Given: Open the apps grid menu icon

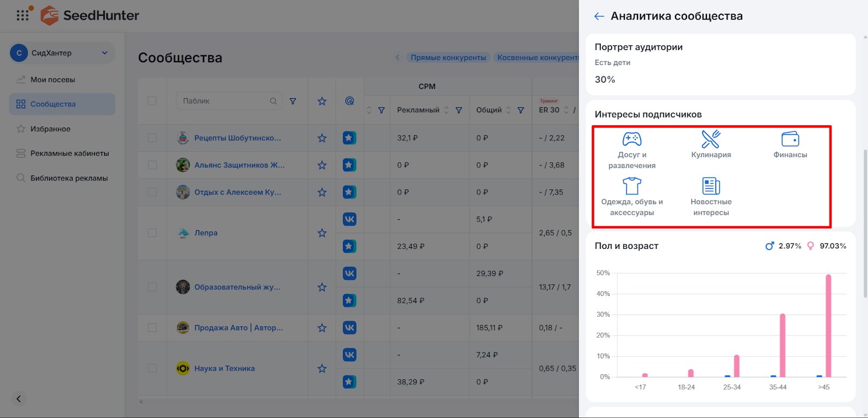Looking at the screenshot, I should point(22,15).
